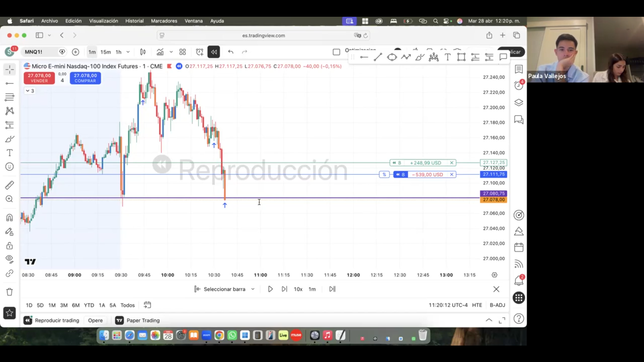Select the 15m timeframe
Image resolution: width=644 pixels, height=362 pixels.
[x=105, y=52]
